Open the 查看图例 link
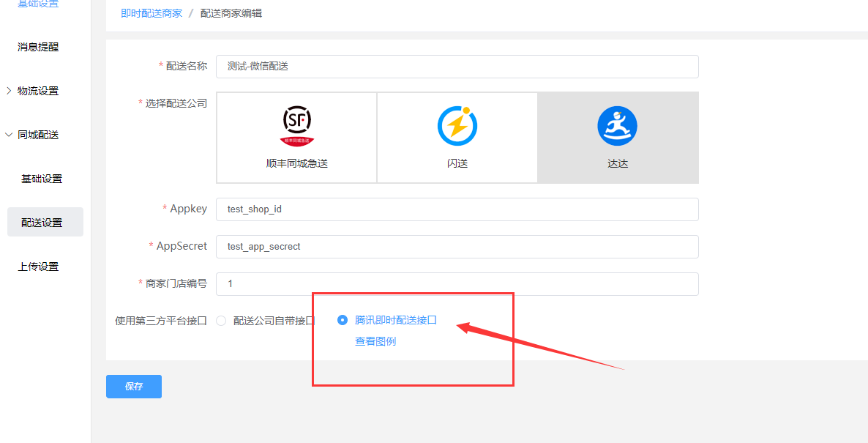 tap(375, 341)
